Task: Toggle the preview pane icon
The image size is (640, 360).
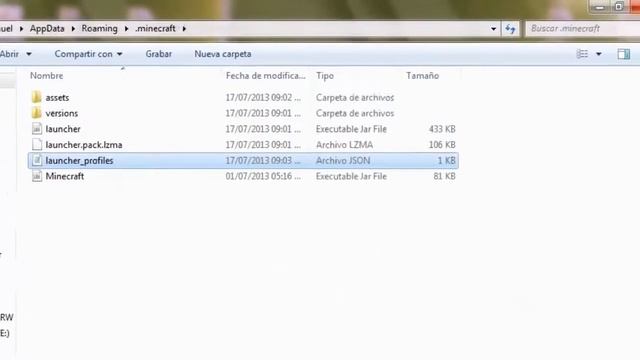Action: tap(623, 54)
